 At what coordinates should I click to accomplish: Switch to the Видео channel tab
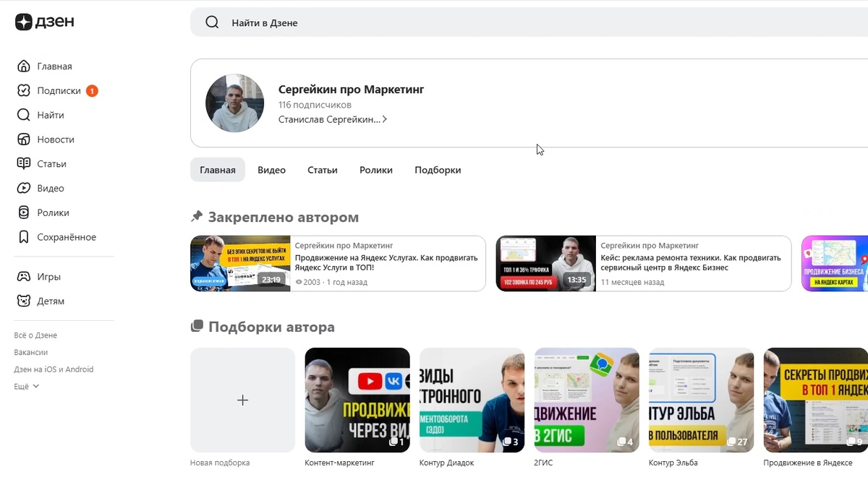[x=272, y=170]
